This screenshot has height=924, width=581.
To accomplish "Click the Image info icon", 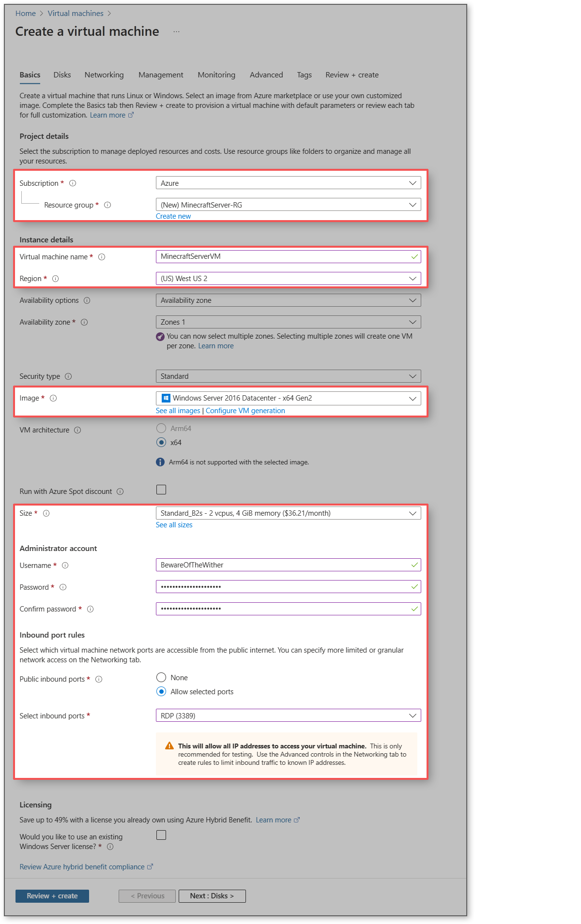I will click(53, 398).
